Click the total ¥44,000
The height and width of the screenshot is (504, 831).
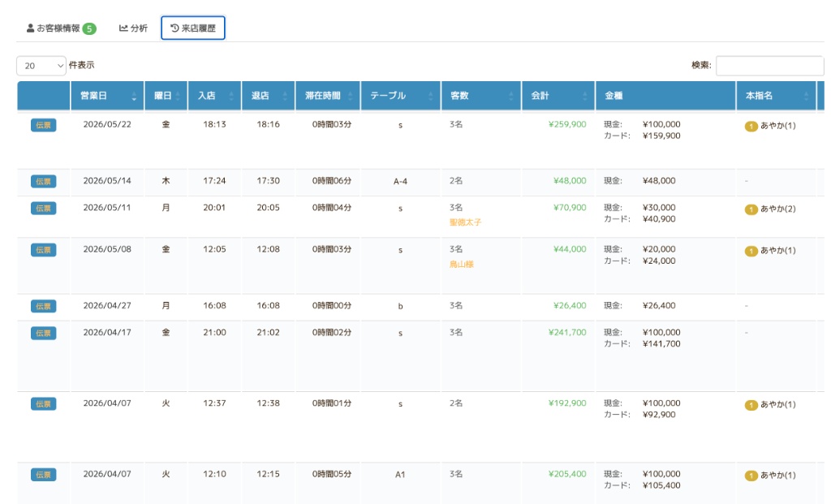click(570, 249)
